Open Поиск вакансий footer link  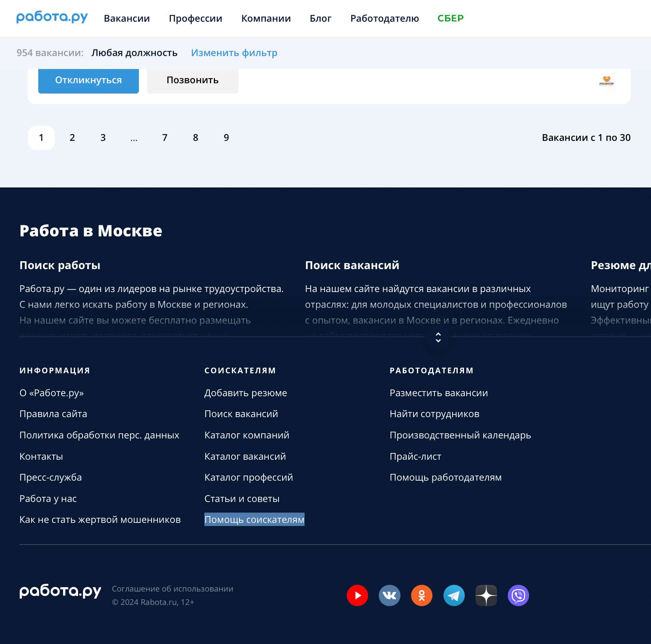click(241, 414)
